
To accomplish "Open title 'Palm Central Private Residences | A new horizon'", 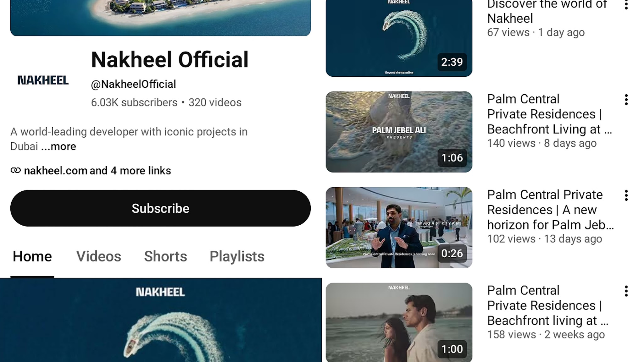I will point(550,210).
